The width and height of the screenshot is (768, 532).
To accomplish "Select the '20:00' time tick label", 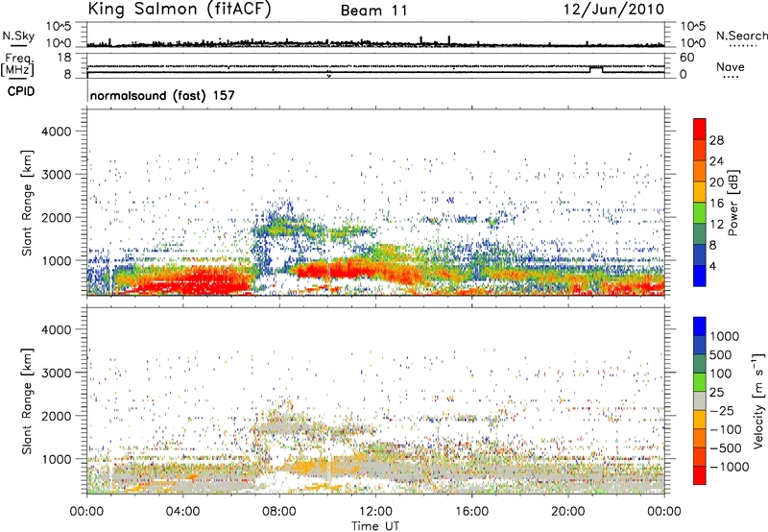I will (568, 512).
